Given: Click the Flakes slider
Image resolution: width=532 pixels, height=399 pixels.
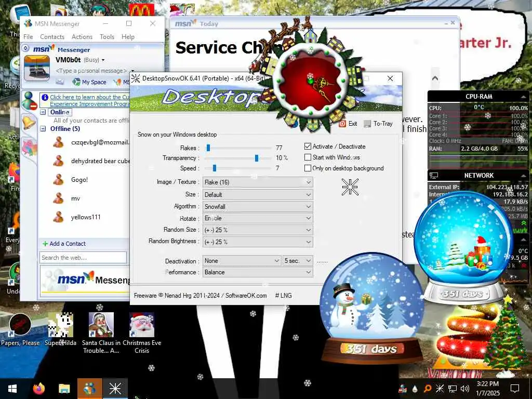Looking at the screenshot, I should click(238, 148).
